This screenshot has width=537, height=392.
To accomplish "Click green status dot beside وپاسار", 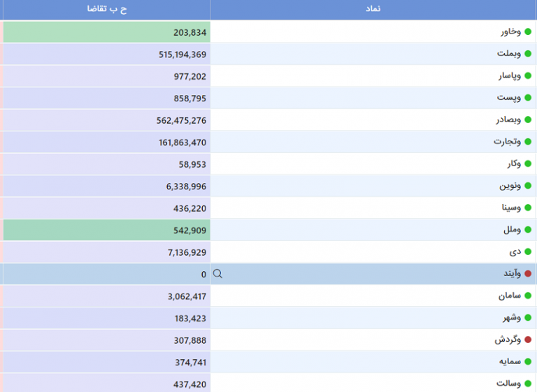I will point(528,75).
